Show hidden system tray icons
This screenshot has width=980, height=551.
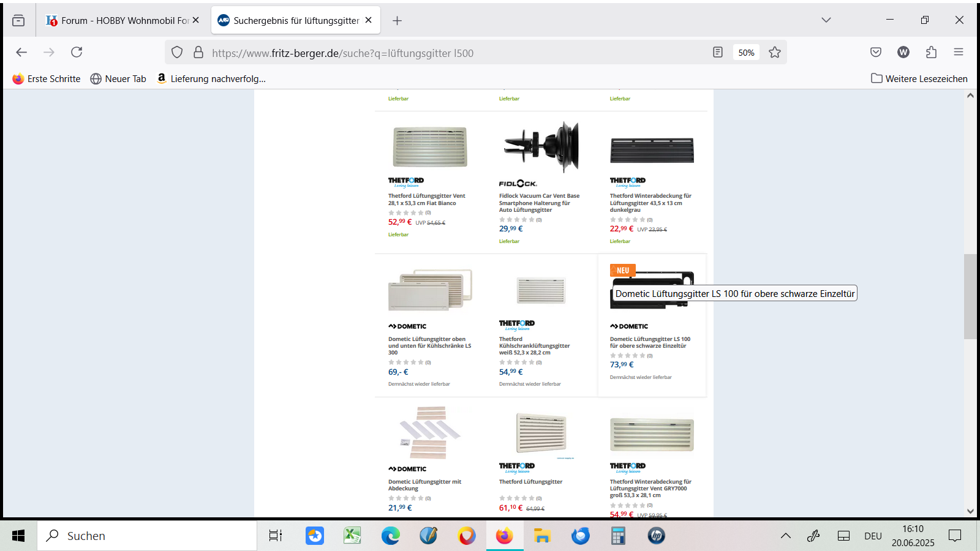pyautogui.click(x=785, y=536)
